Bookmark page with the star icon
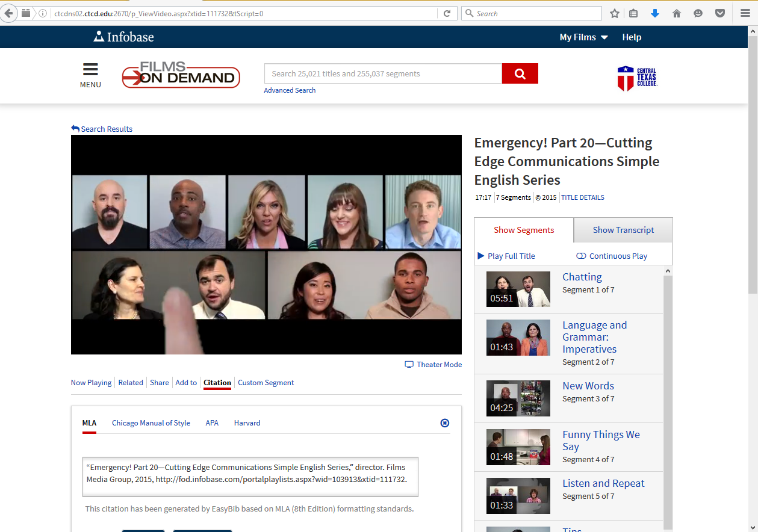The image size is (758, 532). click(615, 13)
